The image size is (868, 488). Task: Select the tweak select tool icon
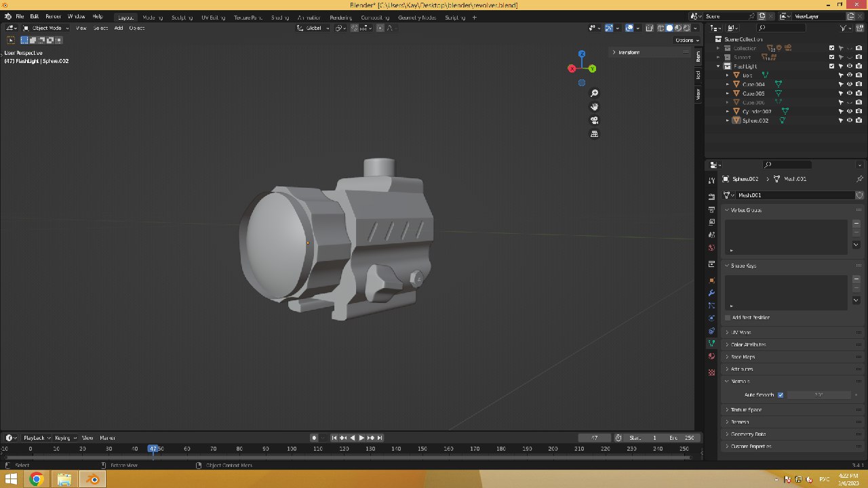(11, 40)
